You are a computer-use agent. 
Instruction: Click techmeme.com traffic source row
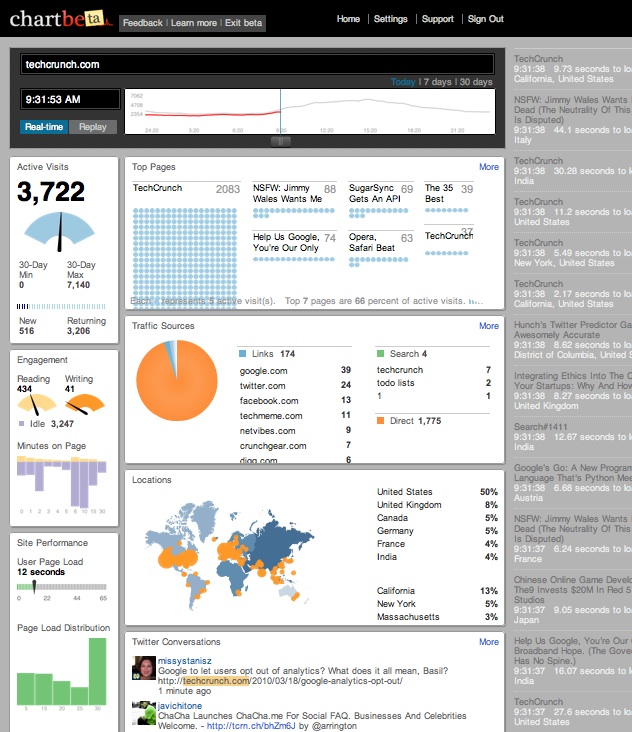click(295, 415)
